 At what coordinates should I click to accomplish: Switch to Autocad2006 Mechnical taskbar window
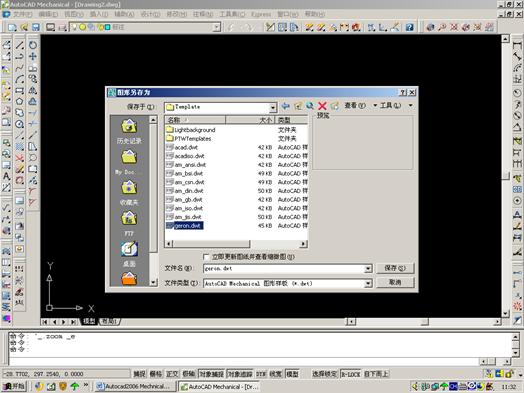(x=134, y=386)
